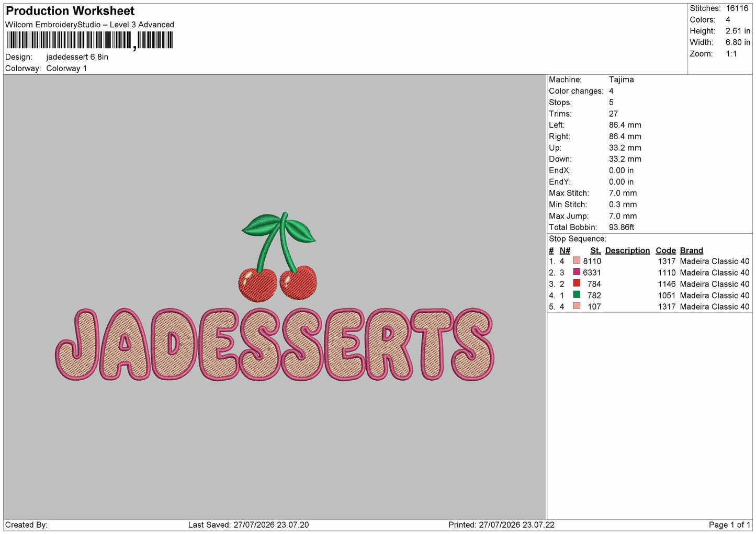The height and width of the screenshot is (534, 756).
Task: Click the red swatch for code 1146
Action: (577, 283)
